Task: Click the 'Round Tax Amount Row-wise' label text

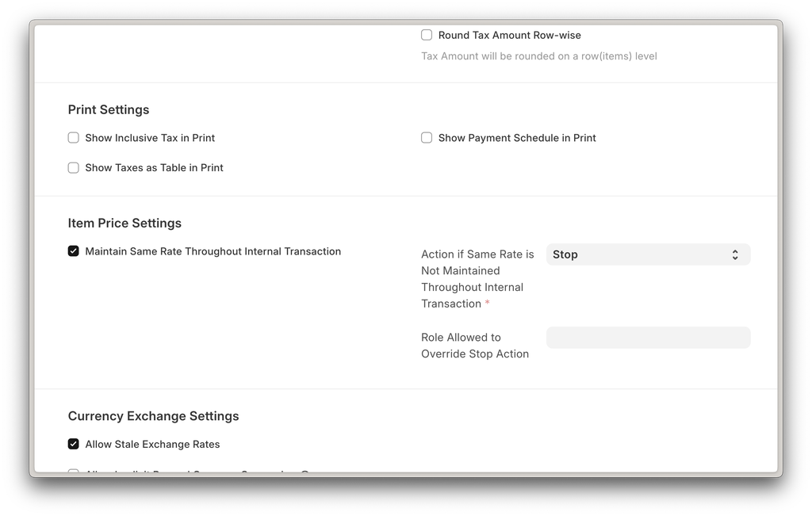Action: point(510,35)
